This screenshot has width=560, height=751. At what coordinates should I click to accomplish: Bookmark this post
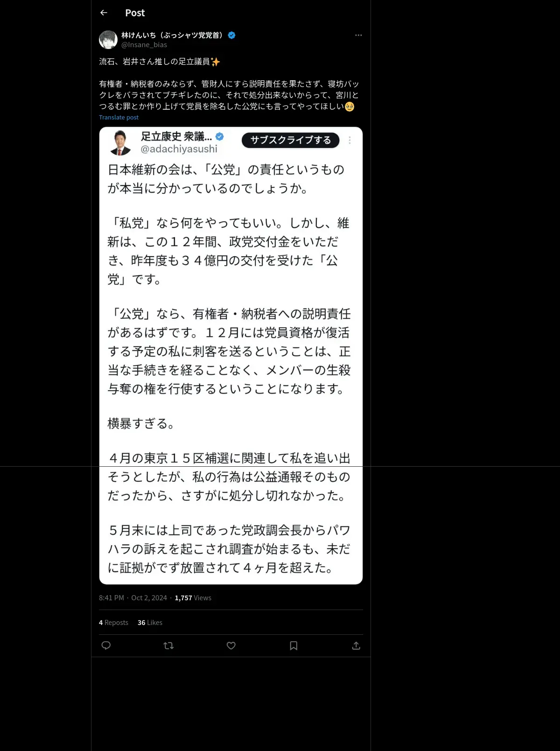coord(294,646)
